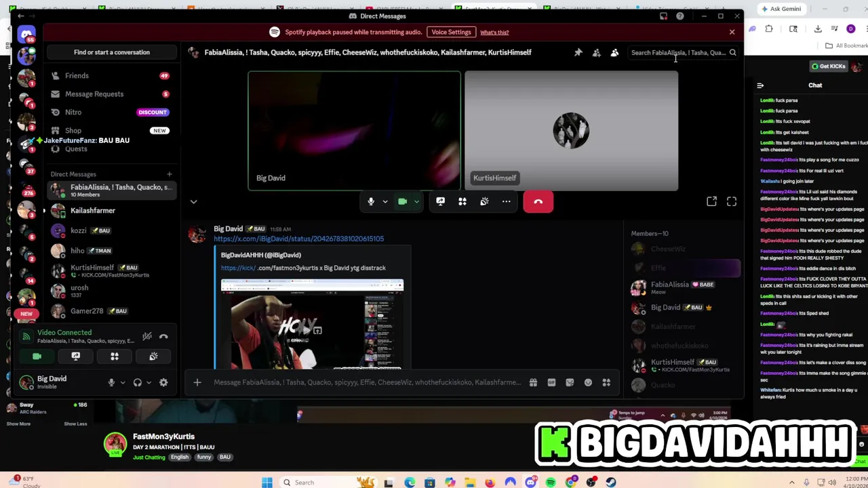The width and height of the screenshot is (868, 488).
Task: Mute microphone in call controls
Action: [371, 201]
